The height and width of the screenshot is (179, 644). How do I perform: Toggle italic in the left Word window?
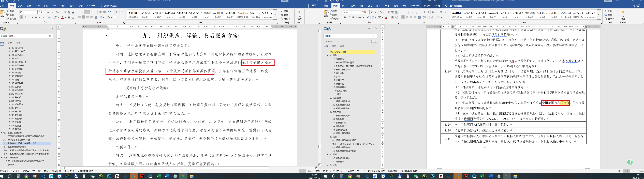[25, 18]
